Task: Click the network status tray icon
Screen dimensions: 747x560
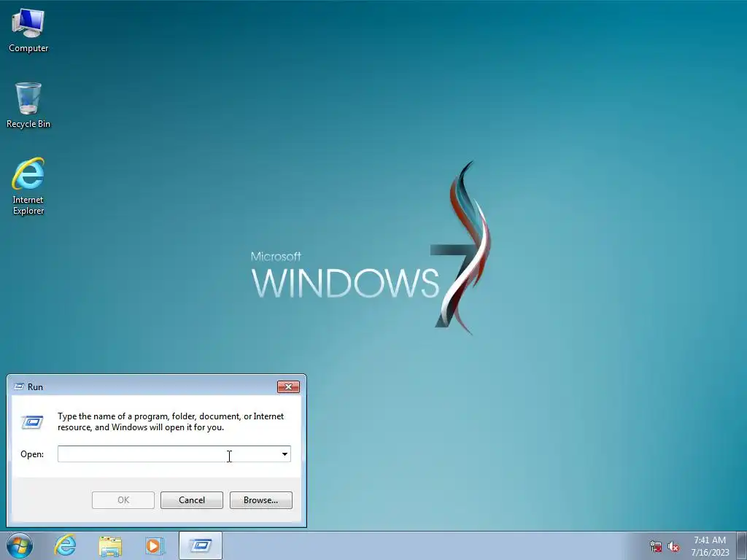Action: (x=656, y=546)
